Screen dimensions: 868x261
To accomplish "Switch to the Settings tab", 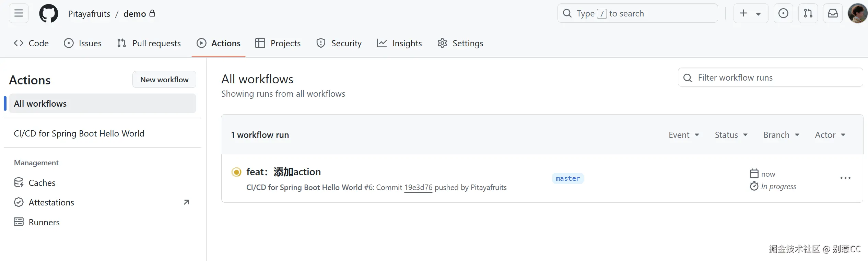I will (x=460, y=43).
